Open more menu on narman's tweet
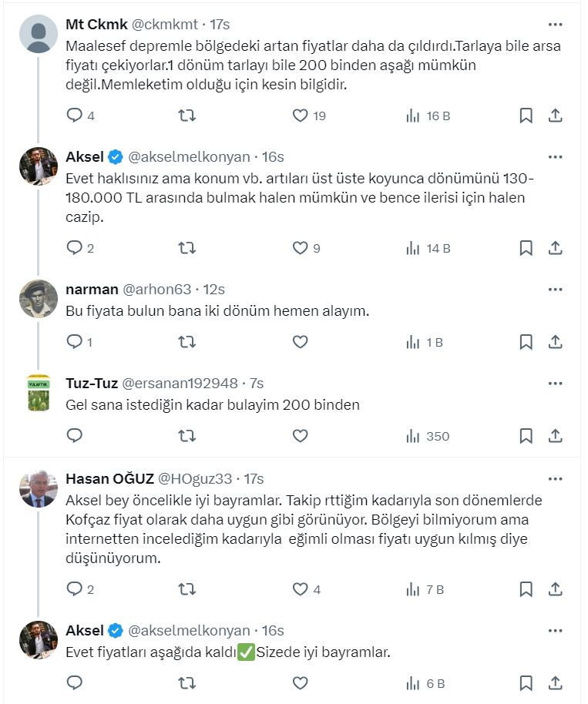This screenshot has width=588, height=704. pos(555,290)
